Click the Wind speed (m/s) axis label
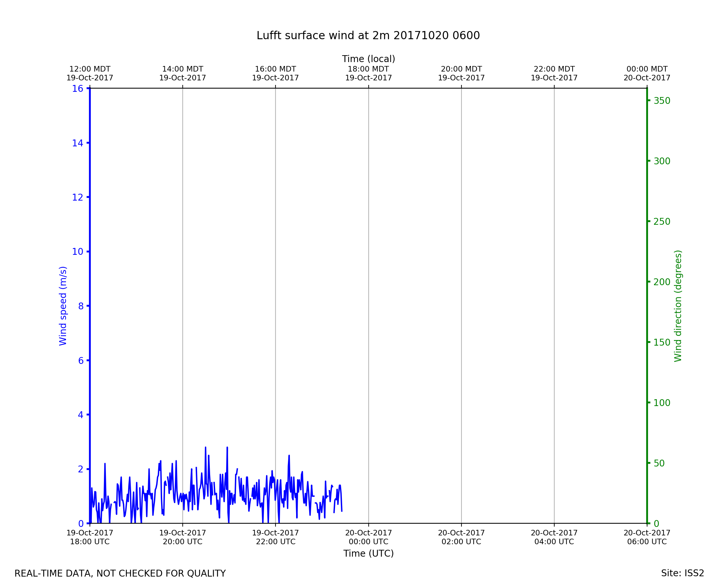 63,306
